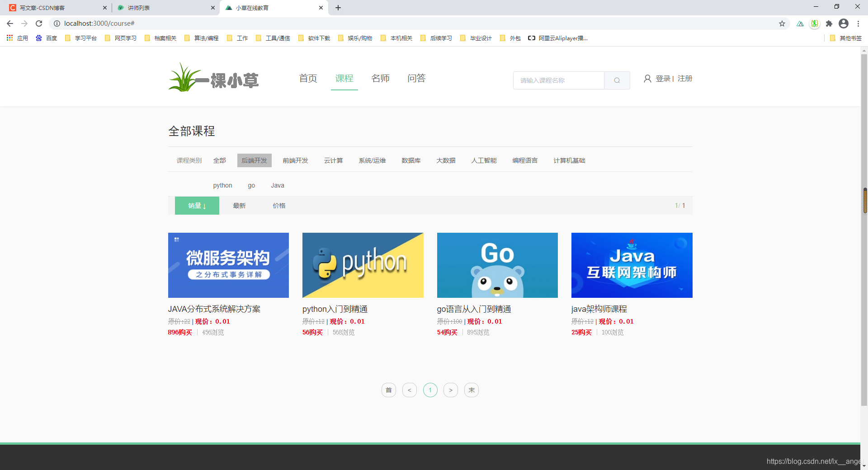The height and width of the screenshot is (470, 868).
Task: Open the green shield extension icon
Action: tap(815, 23)
